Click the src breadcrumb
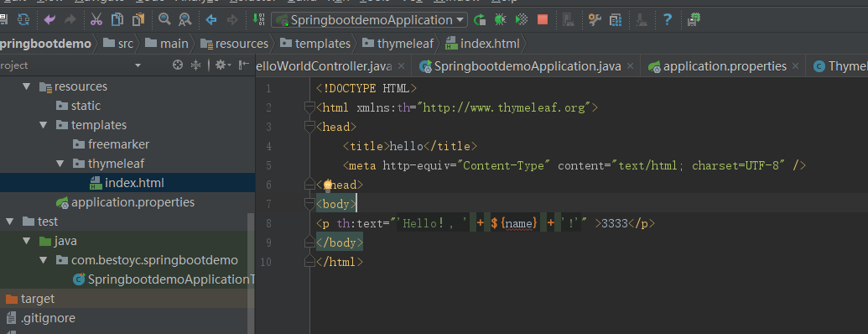This screenshot has width=868, height=334. point(118,44)
